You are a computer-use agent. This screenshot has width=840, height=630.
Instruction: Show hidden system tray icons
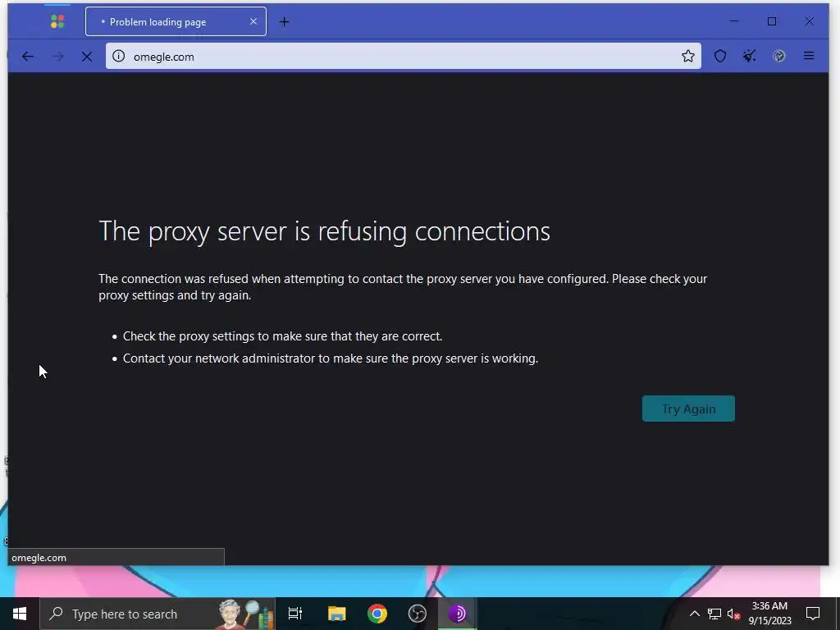click(694, 614)
